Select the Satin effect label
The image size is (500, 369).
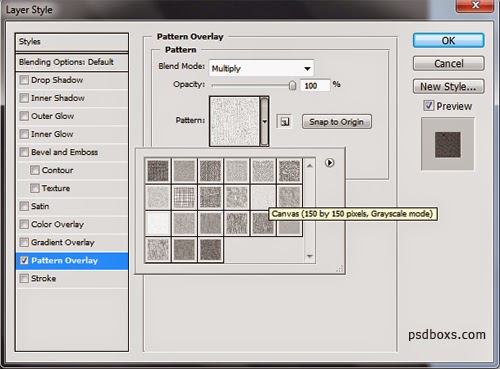click(40, 206)
